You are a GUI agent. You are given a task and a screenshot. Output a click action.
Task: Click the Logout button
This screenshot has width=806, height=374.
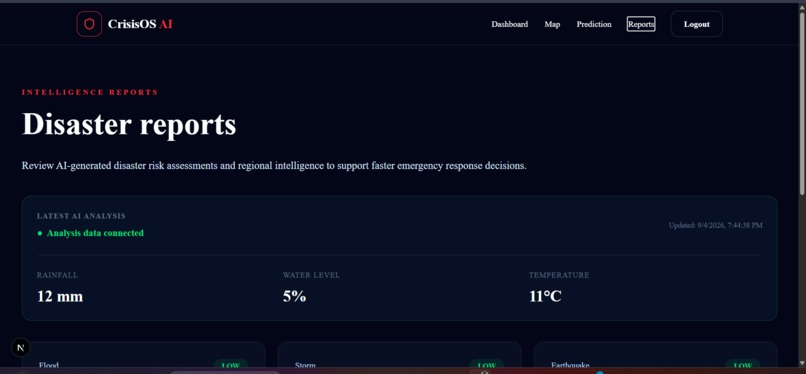[x=697, y=24]
